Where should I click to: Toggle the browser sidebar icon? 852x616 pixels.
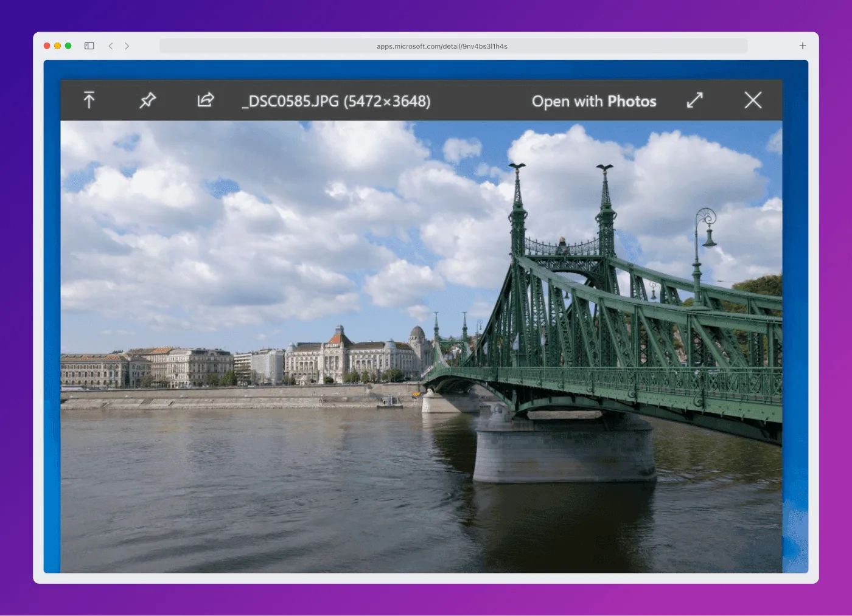pos(89,46)
